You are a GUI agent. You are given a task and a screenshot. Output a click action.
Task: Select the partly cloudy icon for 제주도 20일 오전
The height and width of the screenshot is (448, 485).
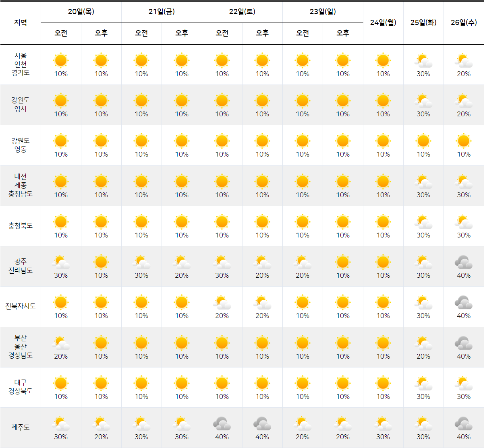coord(61,424)
